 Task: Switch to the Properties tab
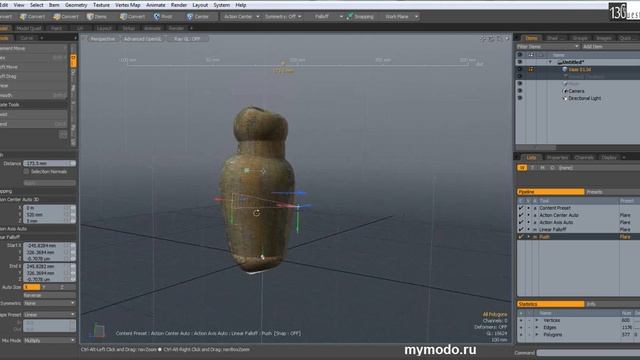(557, 157)
